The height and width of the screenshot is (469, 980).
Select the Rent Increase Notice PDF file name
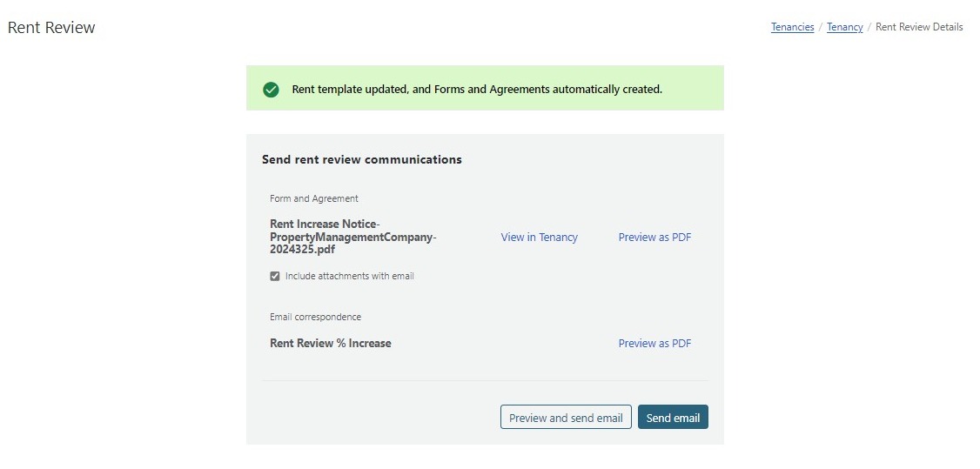tap(353, 238)
